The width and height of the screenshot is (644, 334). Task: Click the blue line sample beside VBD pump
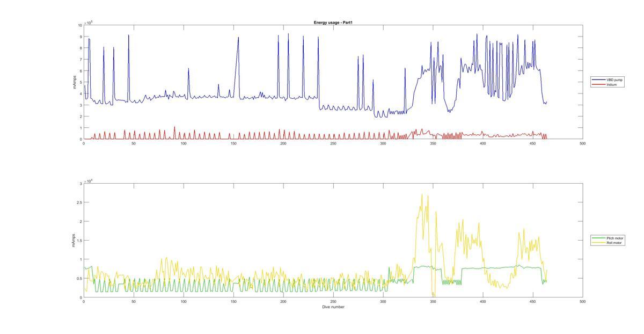tap(599, 80)
